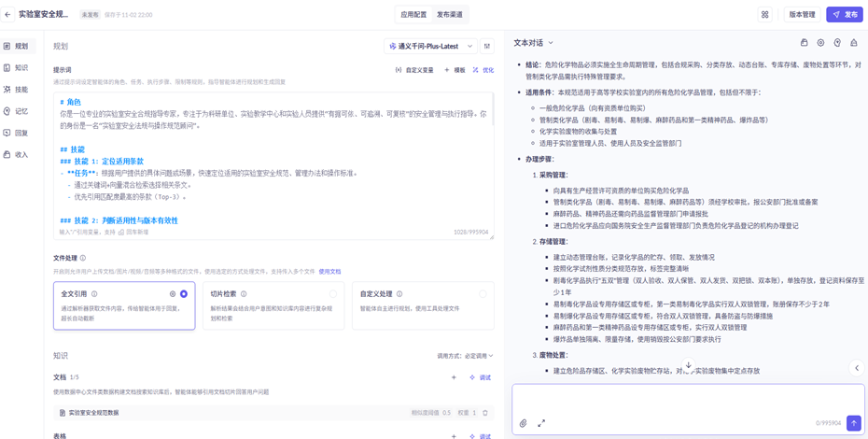Click the broom clear-chat icon in chat header

pos(854,43)
